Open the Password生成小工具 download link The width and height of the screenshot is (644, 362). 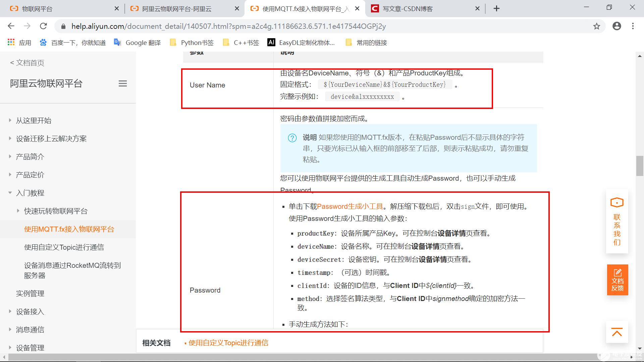[x=350, y=206]
